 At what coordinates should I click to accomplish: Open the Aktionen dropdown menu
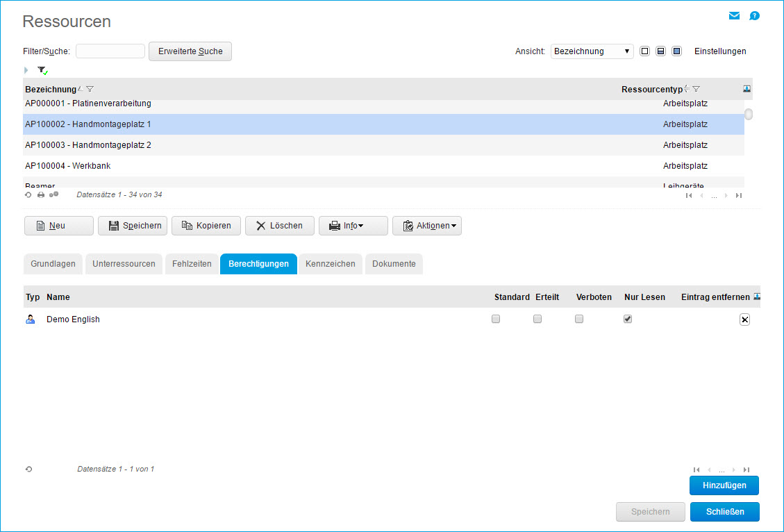pyautogui.click(x=426, y=226)
